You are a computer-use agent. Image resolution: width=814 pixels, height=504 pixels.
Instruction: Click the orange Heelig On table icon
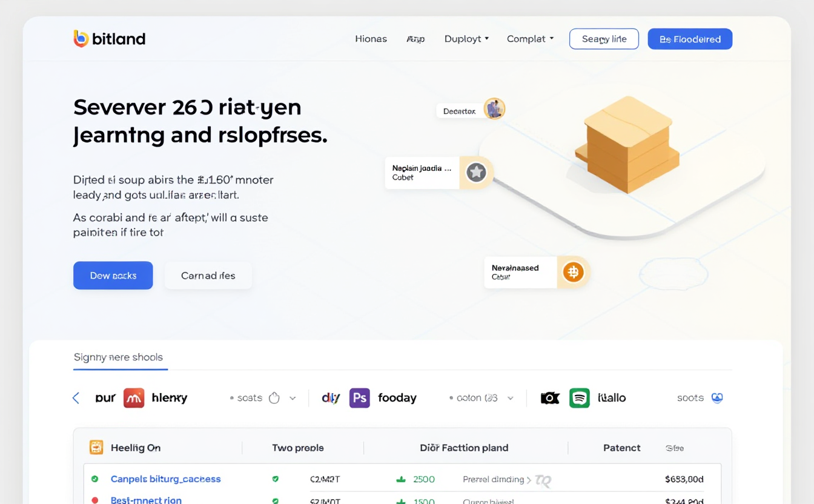pos(96,448)
